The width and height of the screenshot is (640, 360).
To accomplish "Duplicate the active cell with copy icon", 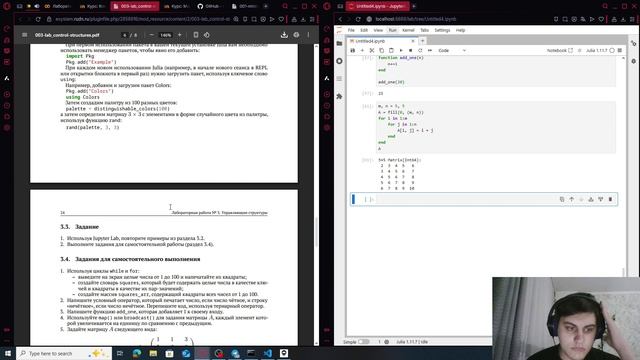I will [x=562, y=199].
